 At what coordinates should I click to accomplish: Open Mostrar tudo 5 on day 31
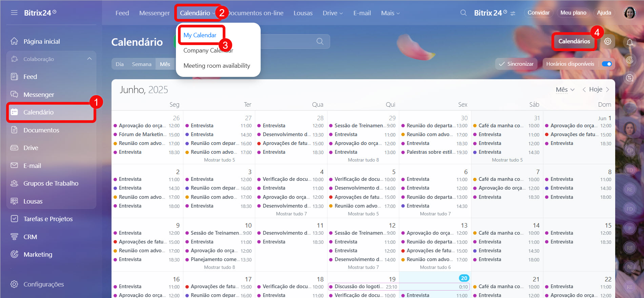click(x=507, y=160)
